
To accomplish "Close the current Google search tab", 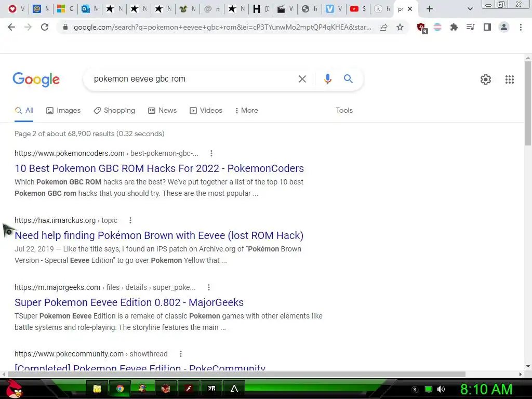I will click(x=410, y=9).
